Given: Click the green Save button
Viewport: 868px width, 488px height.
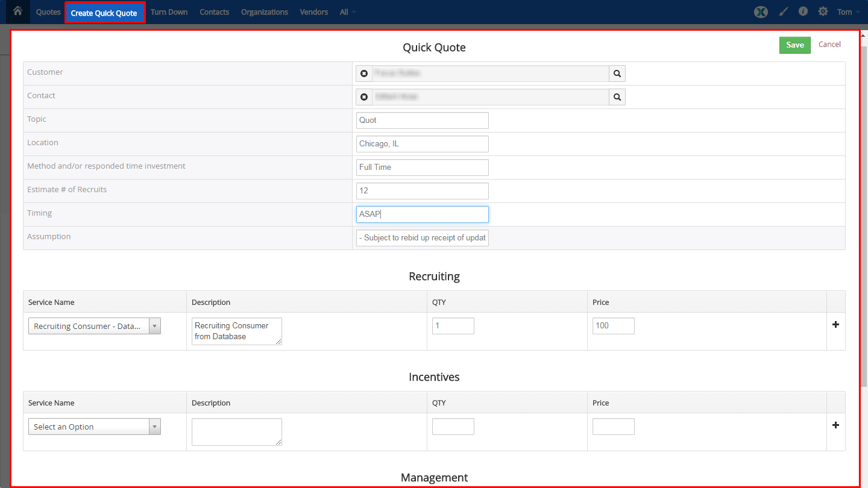Looking at the screenshot, I should 795,45.
